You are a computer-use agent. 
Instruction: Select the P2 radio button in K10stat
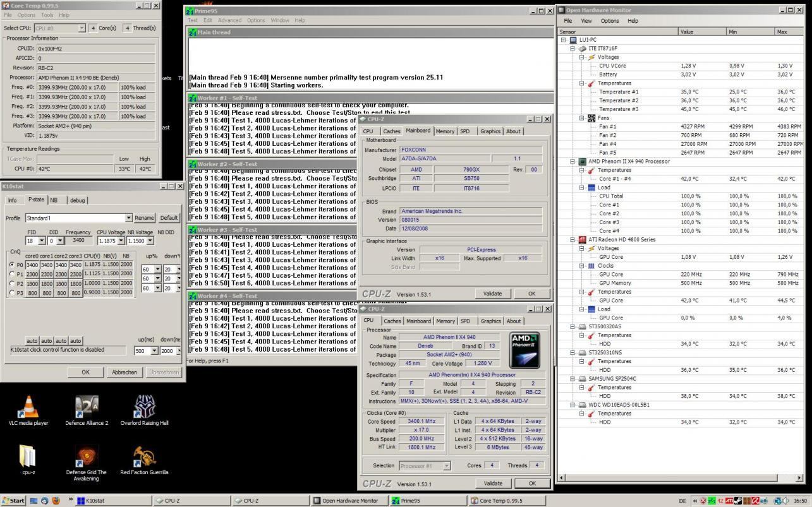coord(12,283)
